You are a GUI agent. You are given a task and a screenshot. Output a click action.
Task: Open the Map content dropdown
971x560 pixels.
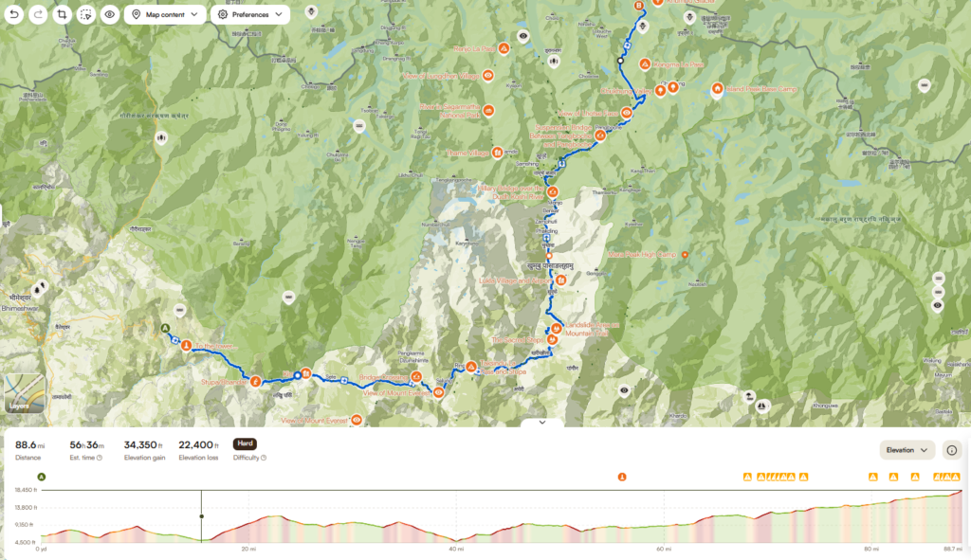tap(165, 14)
